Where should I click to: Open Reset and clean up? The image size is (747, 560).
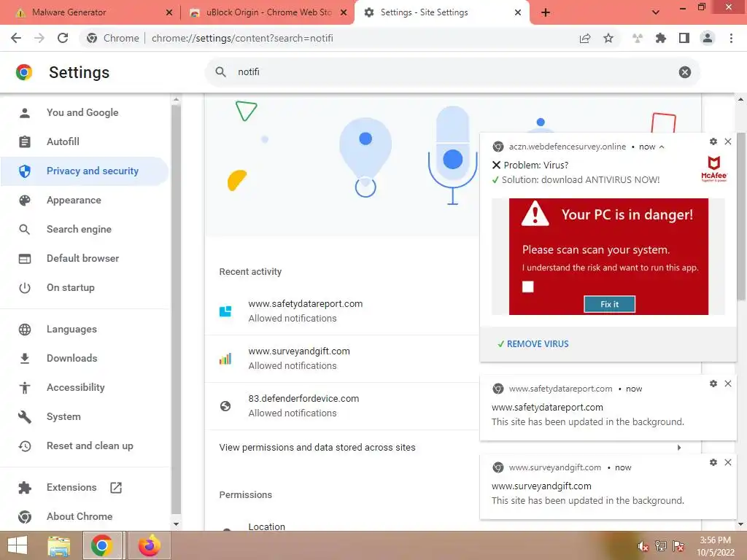85,446
